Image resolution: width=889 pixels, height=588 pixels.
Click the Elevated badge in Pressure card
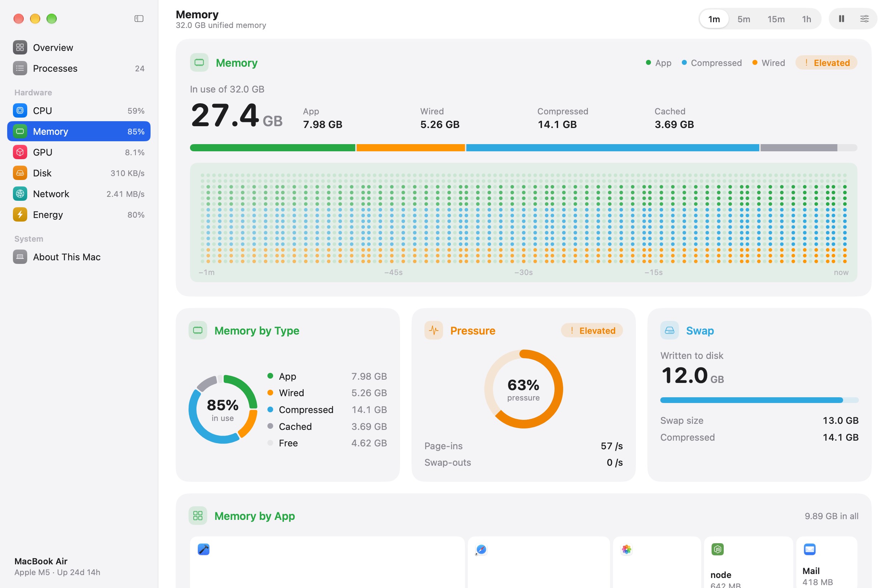coord(592,330)
